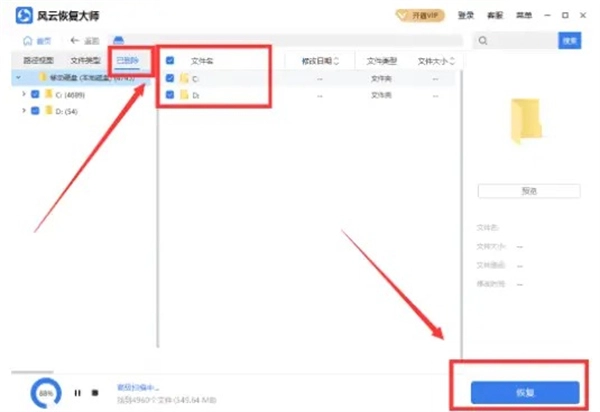
Task: Click the 68% scan progress circle
Action: [x=44, y=392]
